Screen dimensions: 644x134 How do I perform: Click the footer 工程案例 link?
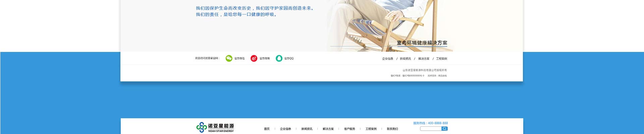[441, 59]
